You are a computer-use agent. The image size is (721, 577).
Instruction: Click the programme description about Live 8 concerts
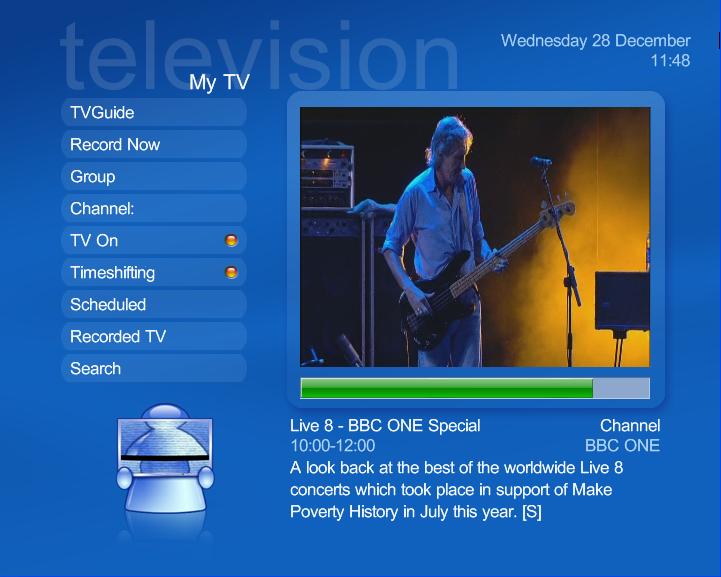(456, 490)
